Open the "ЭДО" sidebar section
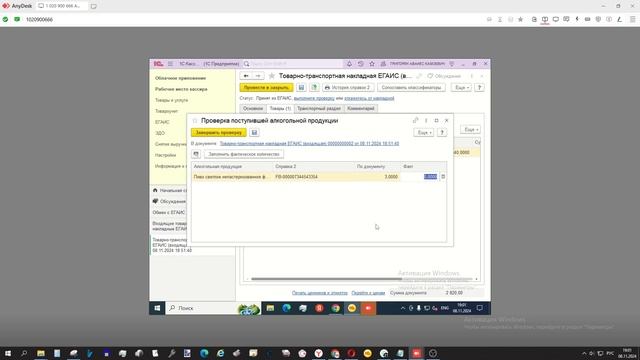This screenshot has height=360, width=640. click(160, 133)
